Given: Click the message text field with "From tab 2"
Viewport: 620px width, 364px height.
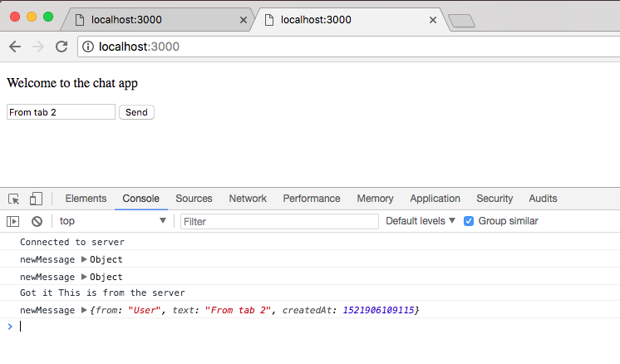Looking at the screenshot, I should 61,112.
